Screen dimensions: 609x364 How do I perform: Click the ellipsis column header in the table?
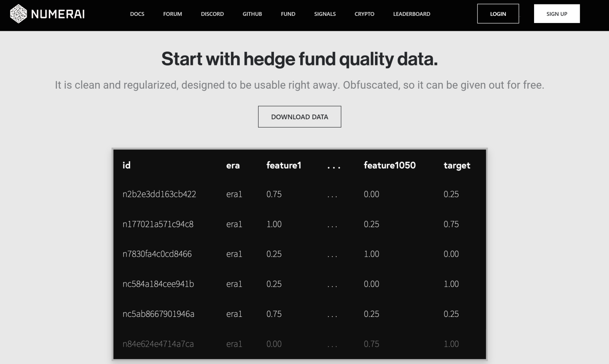(333, 166)
